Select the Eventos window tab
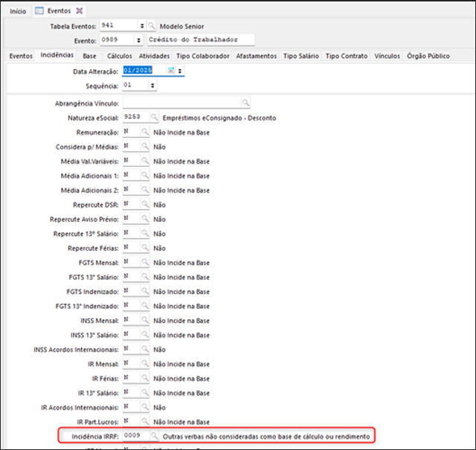This screenshot has height=450, width=476. [59, 11]
